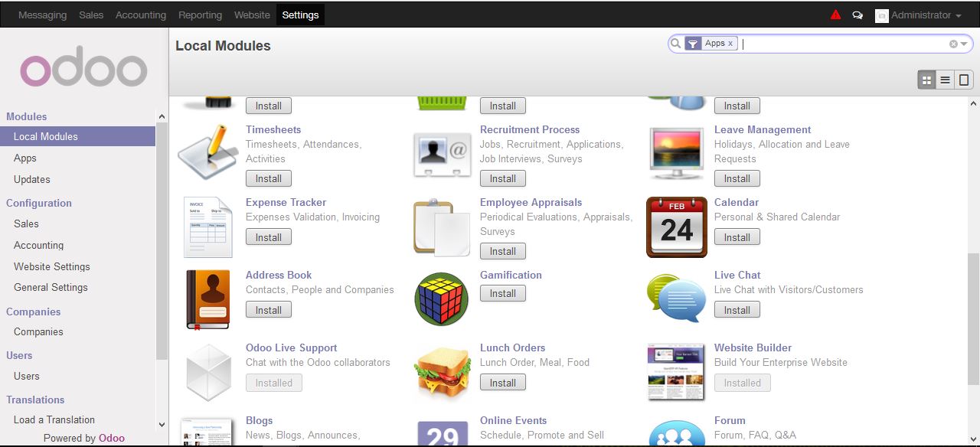Expand the search options dropdown arrow
980x447 pixels.
point(964,44)
